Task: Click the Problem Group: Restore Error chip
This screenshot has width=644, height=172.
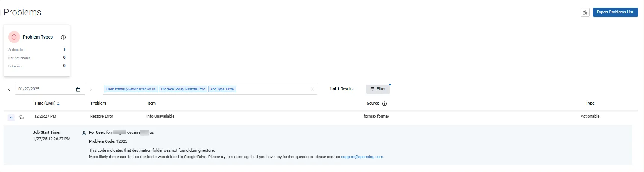Action: 183,89
